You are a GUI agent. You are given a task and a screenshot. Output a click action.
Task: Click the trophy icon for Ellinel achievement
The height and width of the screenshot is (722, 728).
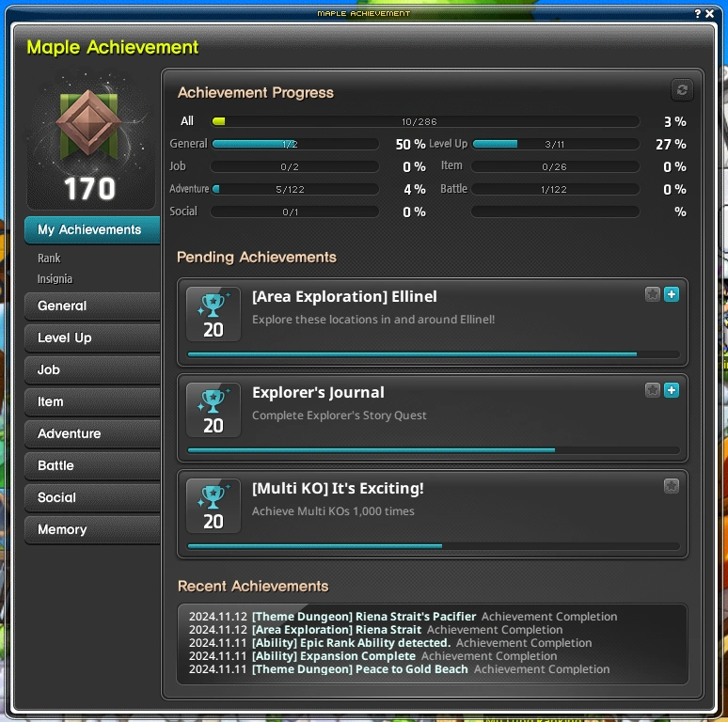[214, 314]
